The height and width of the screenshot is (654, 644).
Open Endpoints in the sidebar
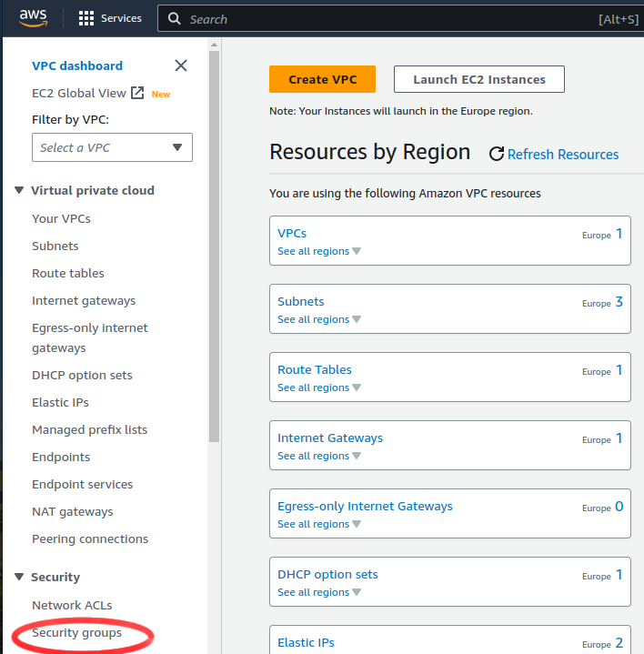tap(61, 457)
